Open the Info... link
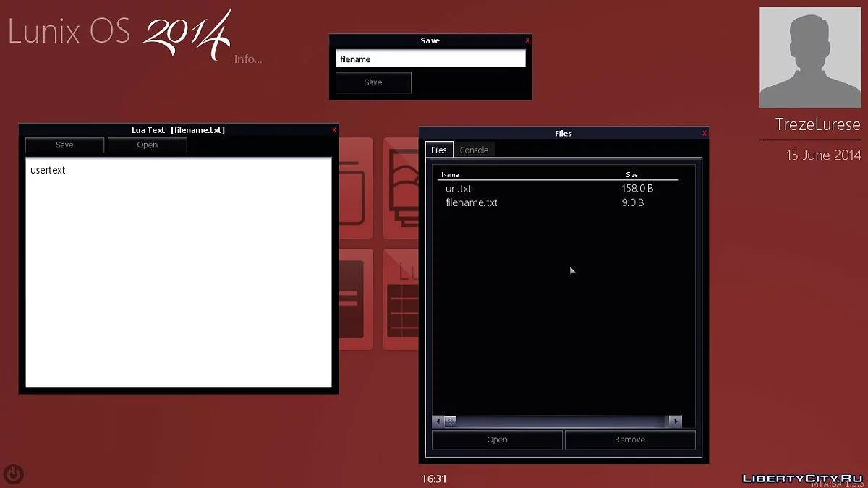 click(x=248, y=59)
